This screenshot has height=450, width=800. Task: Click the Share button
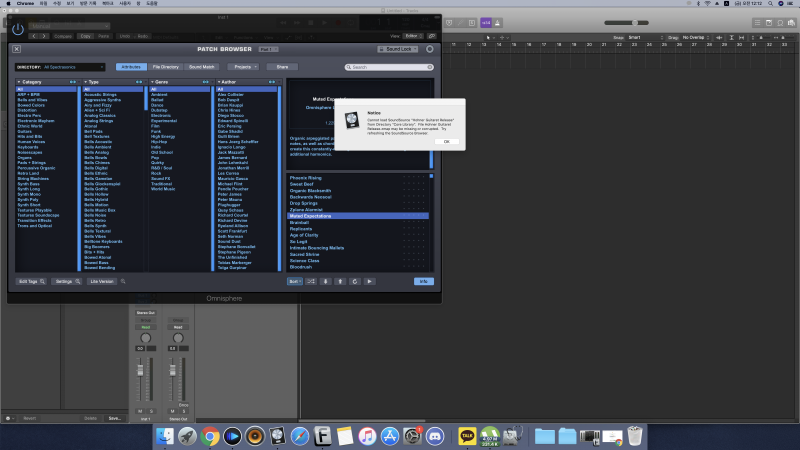click(282, 67)
